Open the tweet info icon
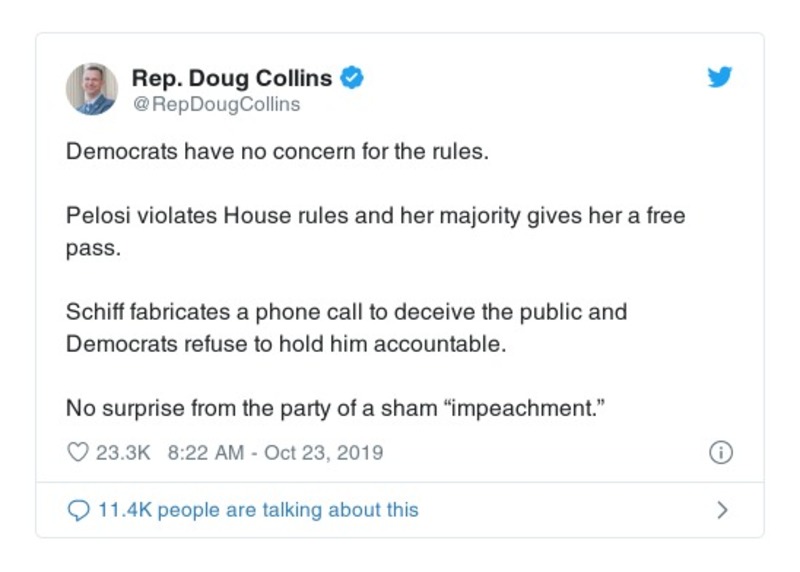This screenshot has height=572, width=800. coord(720,453)
